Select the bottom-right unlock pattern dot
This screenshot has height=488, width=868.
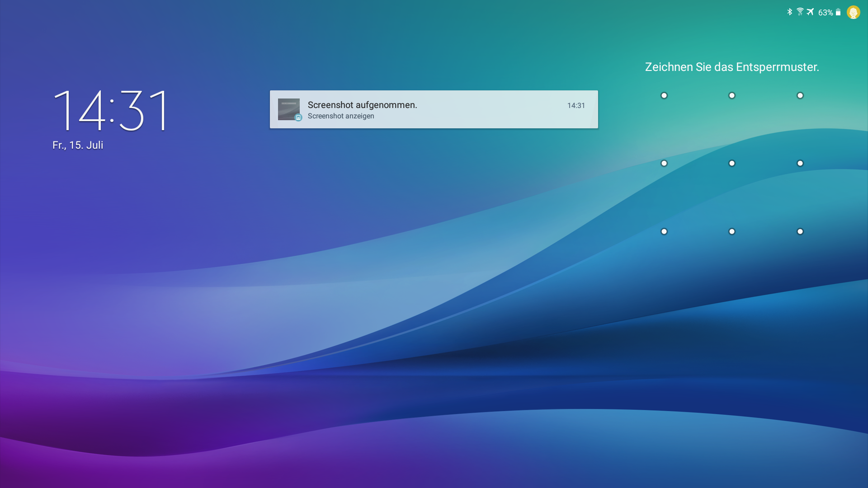800,231
